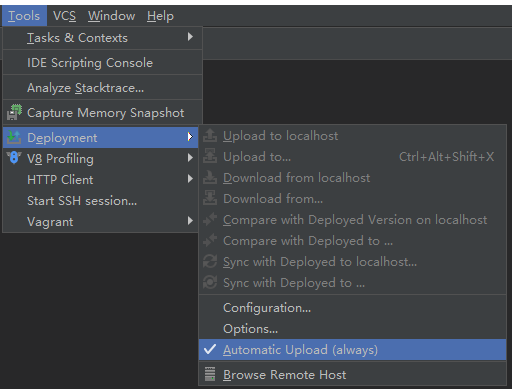
Task: Click the Download from localhost icon
Action: point(210,177)
